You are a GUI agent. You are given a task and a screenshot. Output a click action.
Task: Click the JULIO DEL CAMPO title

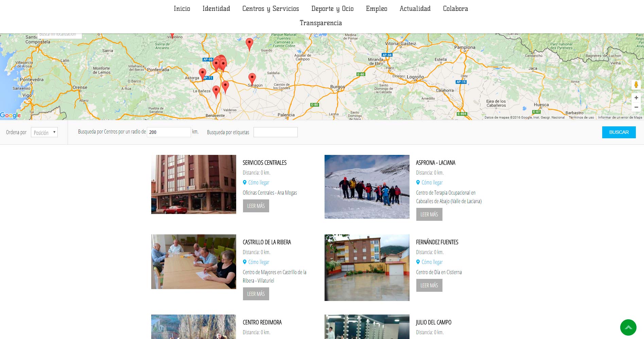click(434, 322)
